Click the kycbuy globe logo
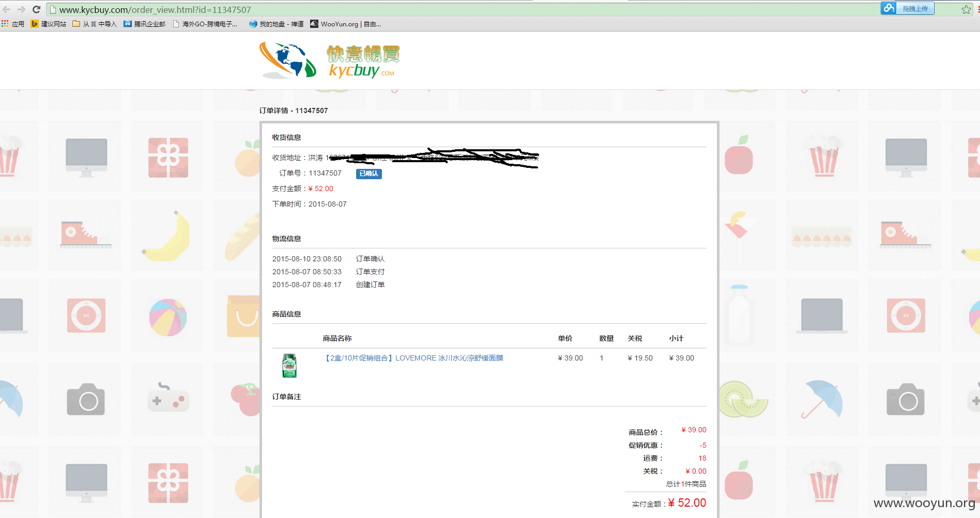 tap(288, 60)
